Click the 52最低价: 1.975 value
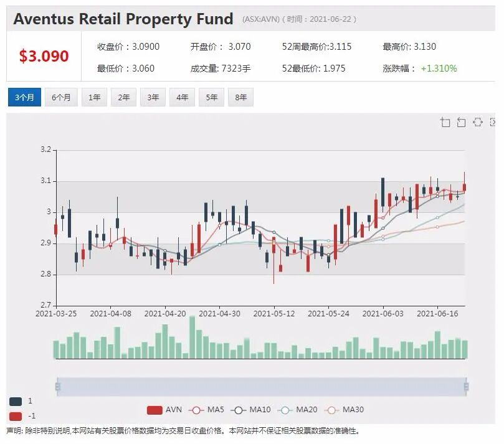 (314, 68)
